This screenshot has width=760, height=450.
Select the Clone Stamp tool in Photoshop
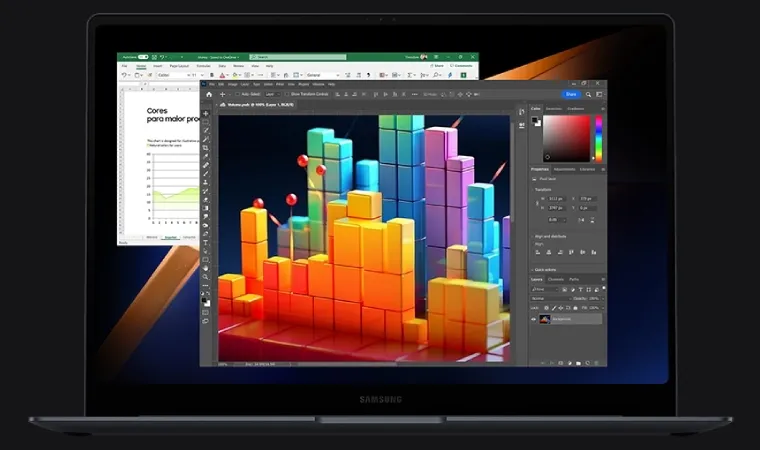coord(206,182)
